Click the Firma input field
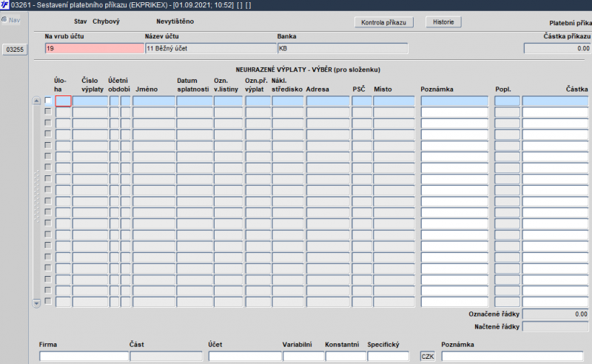This screenshot has height=364, width=592. point(84,357)
